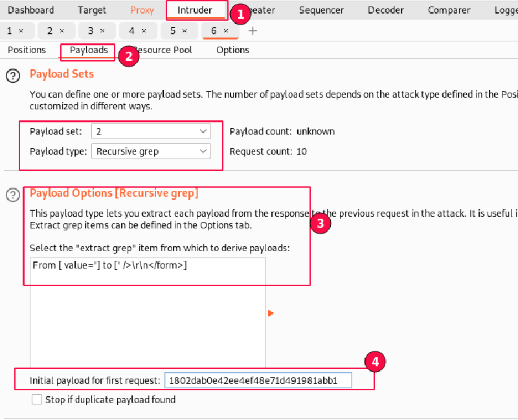Viewport: 518px width, 420px height.
Task: Click the Initial payload for first request field
Action: pos(258,381)
